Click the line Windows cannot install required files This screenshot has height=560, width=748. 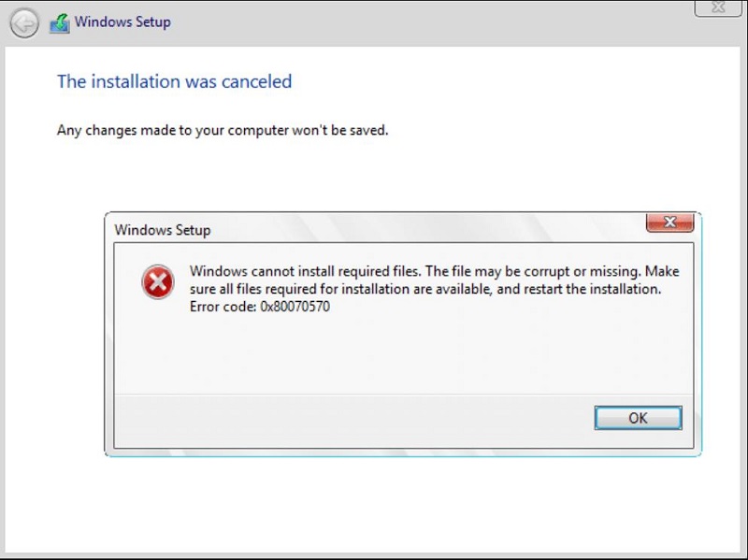point(305,271)
